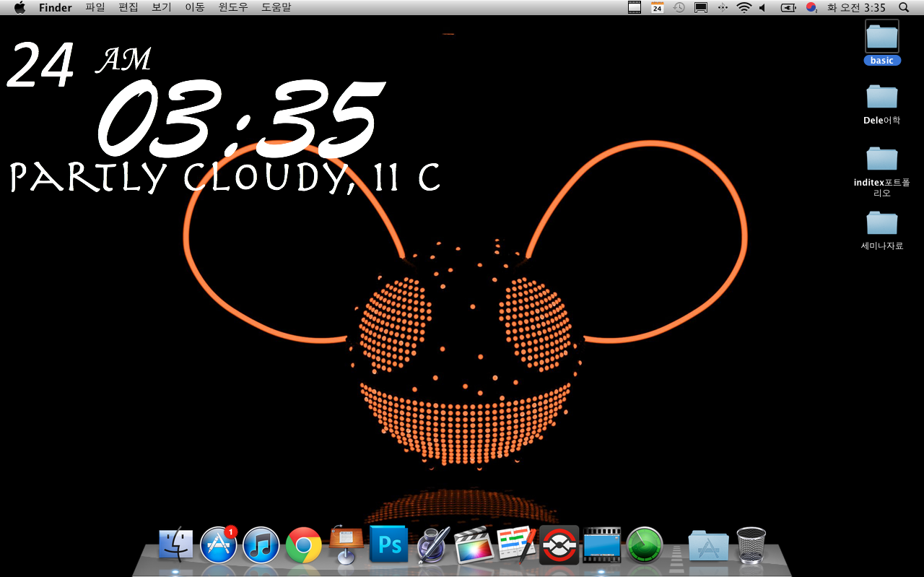Open the chart-with-pen planner app in Dock
This screenshot has height=577, width=924.
tap(517, 545)
